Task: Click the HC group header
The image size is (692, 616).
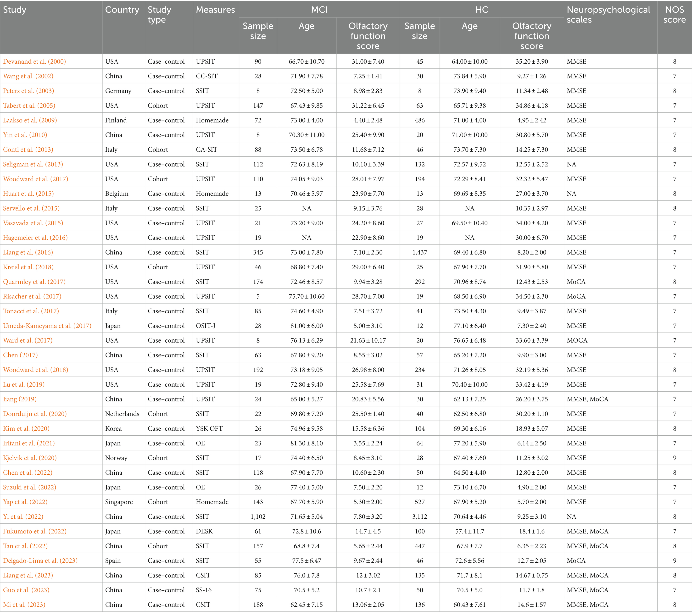Action: point(482,10)
